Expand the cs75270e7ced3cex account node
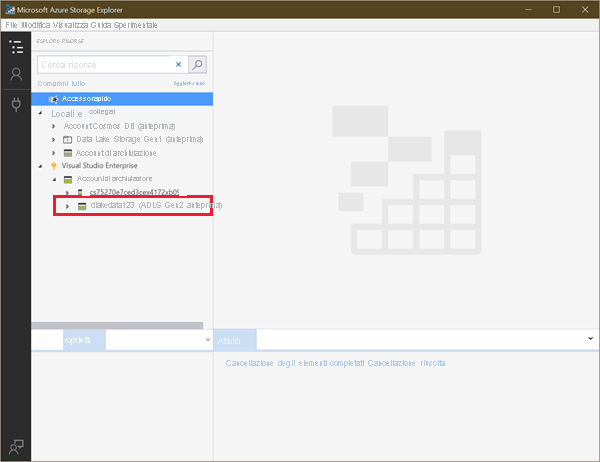The height and width of the screenshot is (462, 600). coord(67,193)
